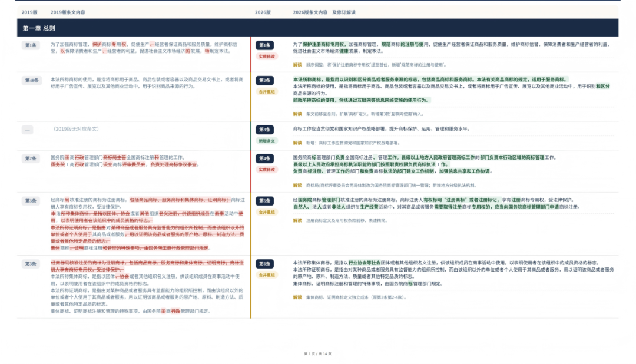Select the "2026版条文内容" header text

(x=310, y=12)
